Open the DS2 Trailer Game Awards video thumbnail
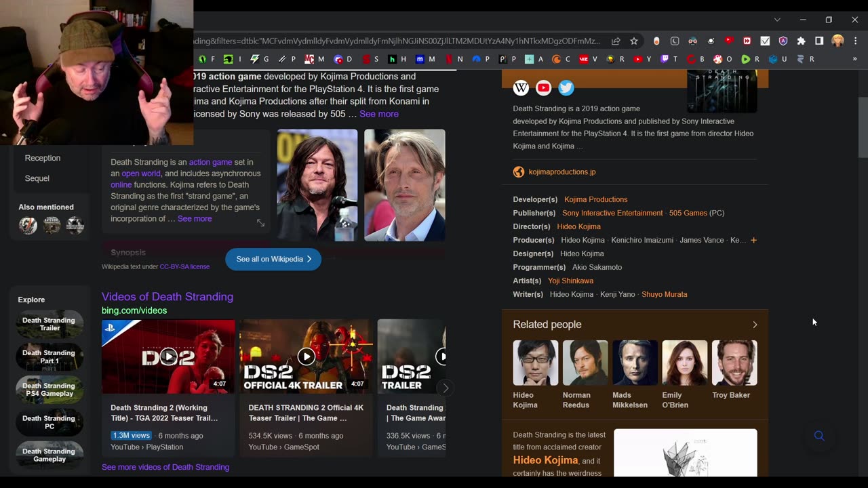The image size is (868, 488). click(412, 357)
